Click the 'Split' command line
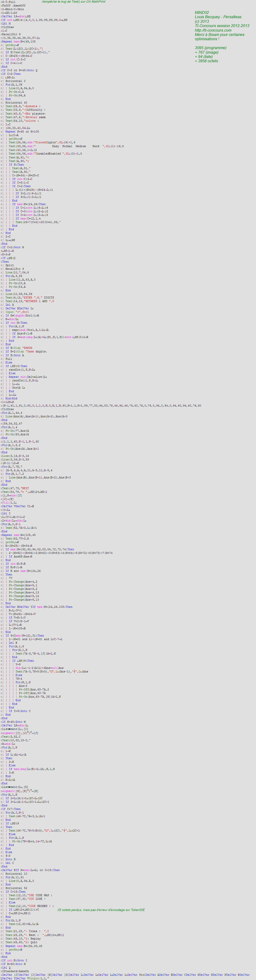 point(8,265)
